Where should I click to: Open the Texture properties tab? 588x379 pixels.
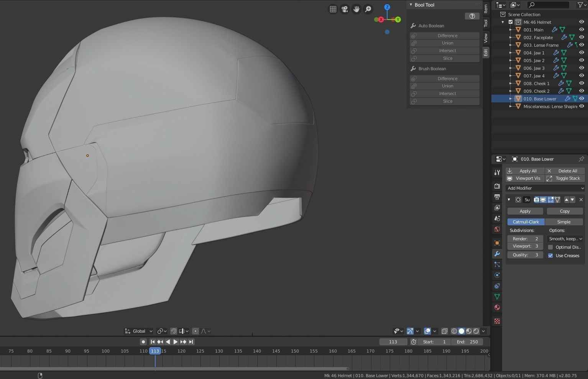(497, 321)
